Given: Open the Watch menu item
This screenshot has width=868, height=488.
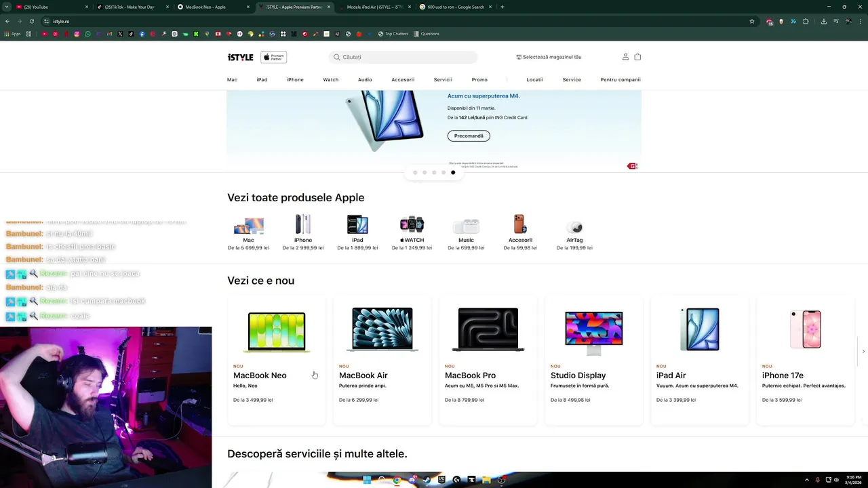Looking at the screenshot, I should coord(330,79).
